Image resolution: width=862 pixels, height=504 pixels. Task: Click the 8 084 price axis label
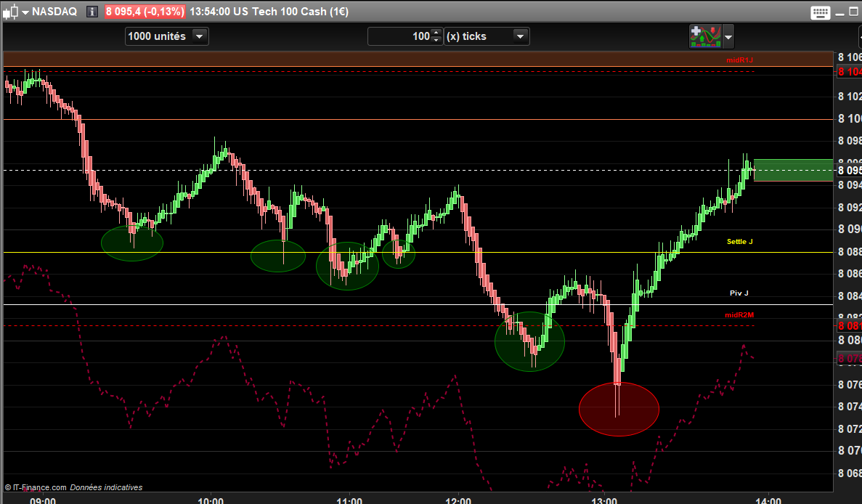[850, 296]
